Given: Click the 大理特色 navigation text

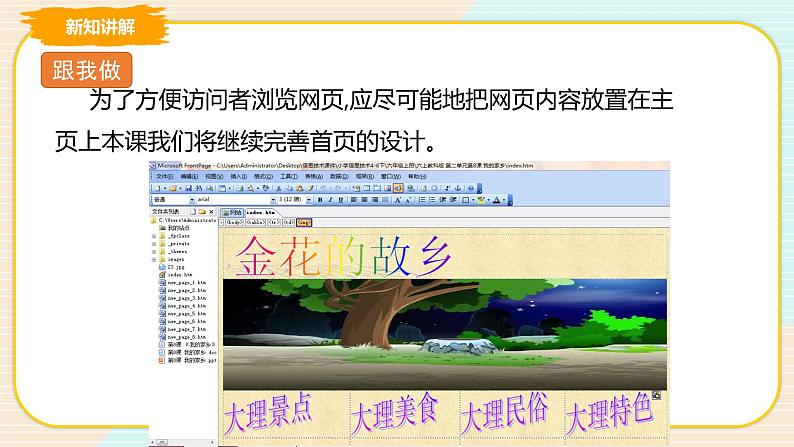Looking at the screenshot, I should (609, 413).
